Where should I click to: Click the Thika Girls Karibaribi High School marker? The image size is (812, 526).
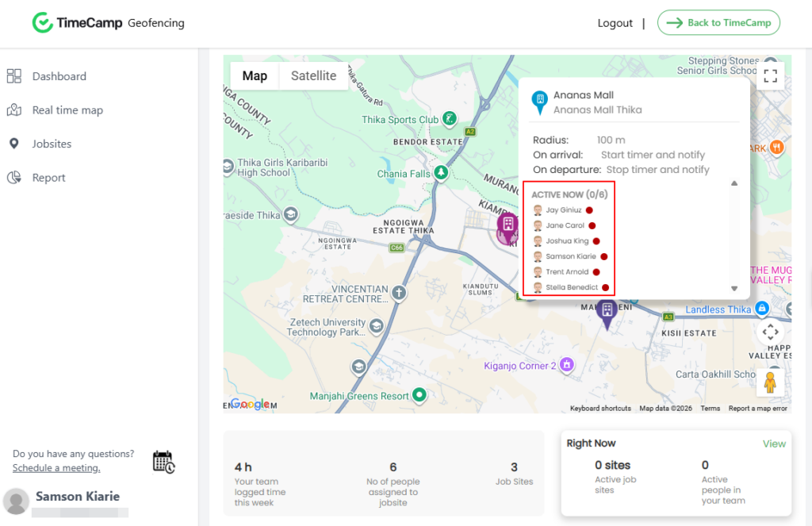228,167
